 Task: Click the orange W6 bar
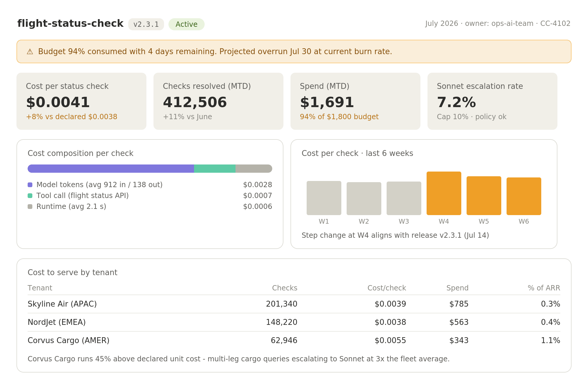524,196
